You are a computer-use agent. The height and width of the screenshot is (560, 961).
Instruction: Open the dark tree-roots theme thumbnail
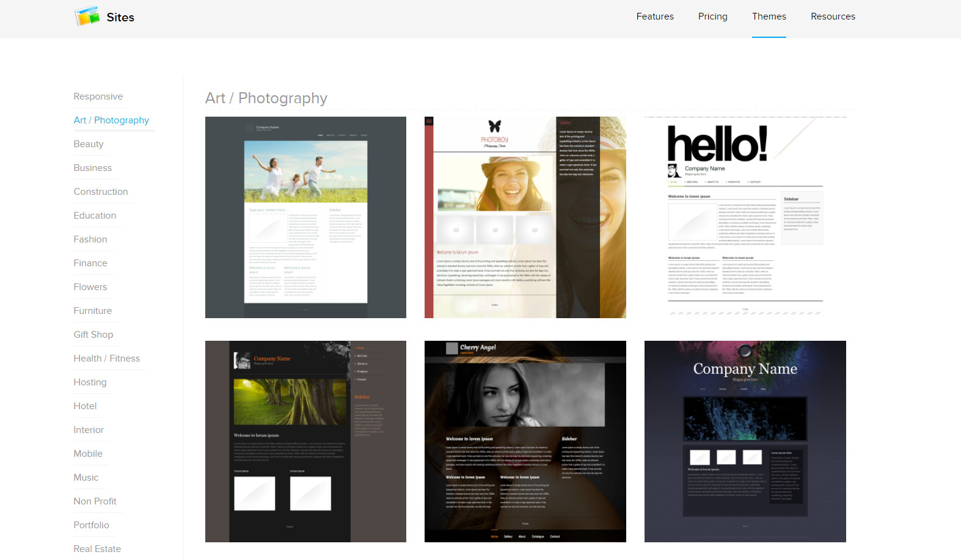(305, 442)
